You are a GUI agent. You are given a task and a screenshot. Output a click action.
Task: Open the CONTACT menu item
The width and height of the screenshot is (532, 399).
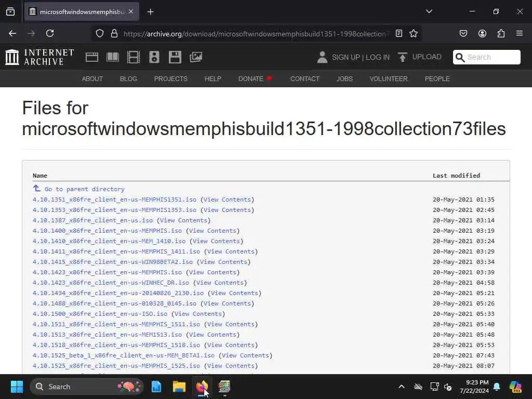coord(305,79)
